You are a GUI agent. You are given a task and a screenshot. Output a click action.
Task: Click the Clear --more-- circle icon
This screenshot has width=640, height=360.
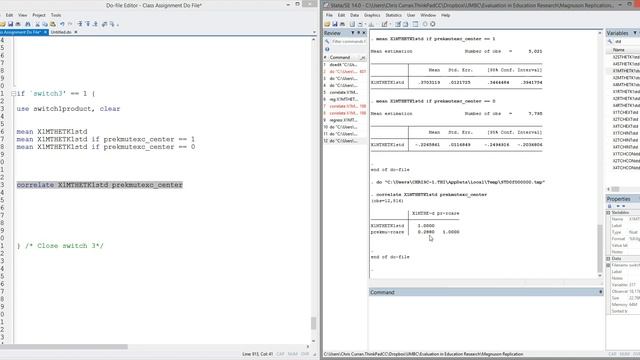coord(425,24)
